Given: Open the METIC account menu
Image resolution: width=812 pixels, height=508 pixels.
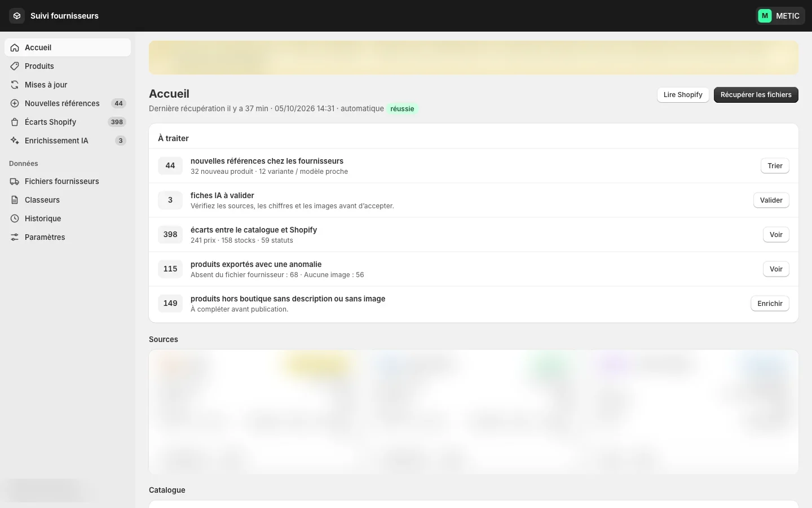Looking at the screenshot, I should tap(780, 16).
